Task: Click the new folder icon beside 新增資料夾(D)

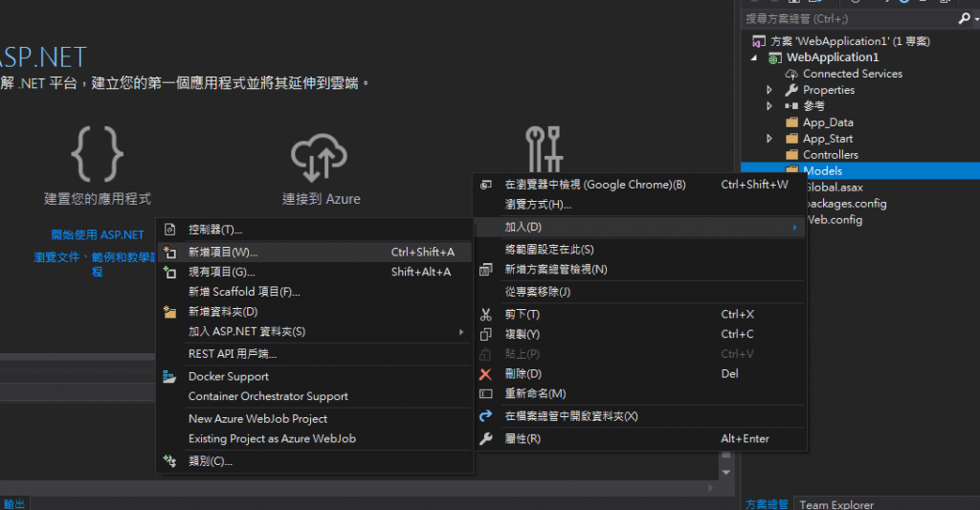Action: click(169, 312)
